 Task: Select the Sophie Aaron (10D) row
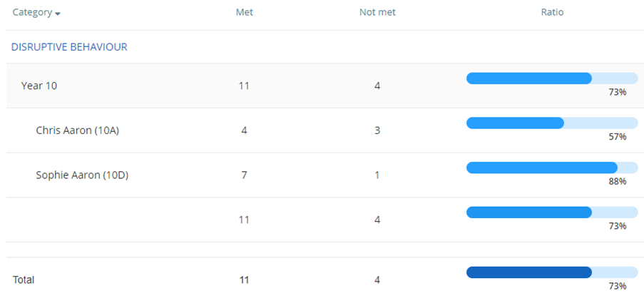pyautogui.click(x=322, y=175)
